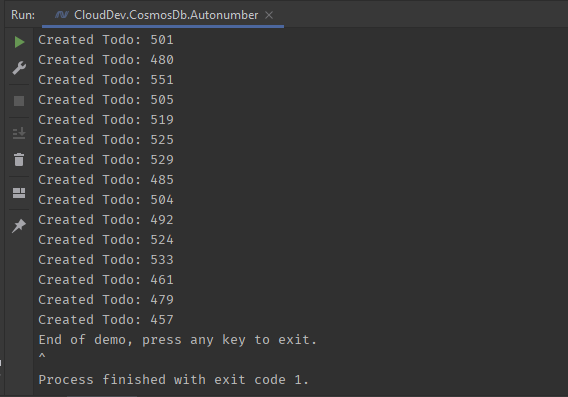Close the CloudDev.CosmosDb.Autonumber run tab
This screenshot has width=568, height=397.
(269, 15)
